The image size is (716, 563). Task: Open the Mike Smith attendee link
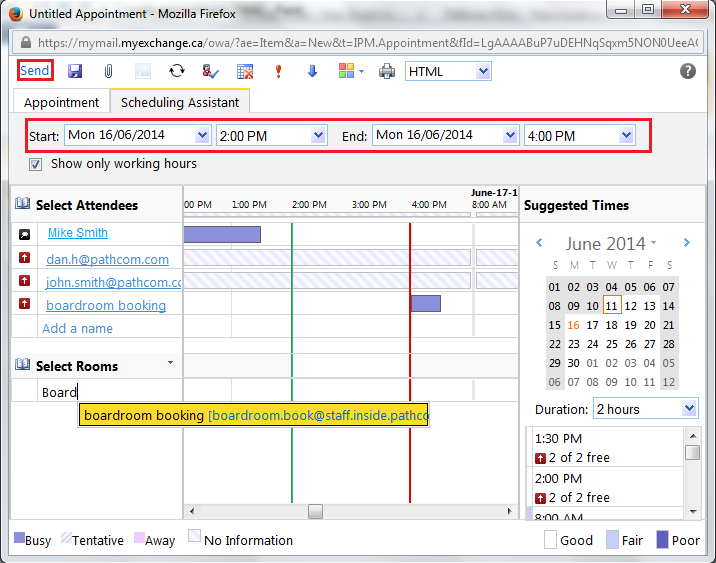(78, 232)
